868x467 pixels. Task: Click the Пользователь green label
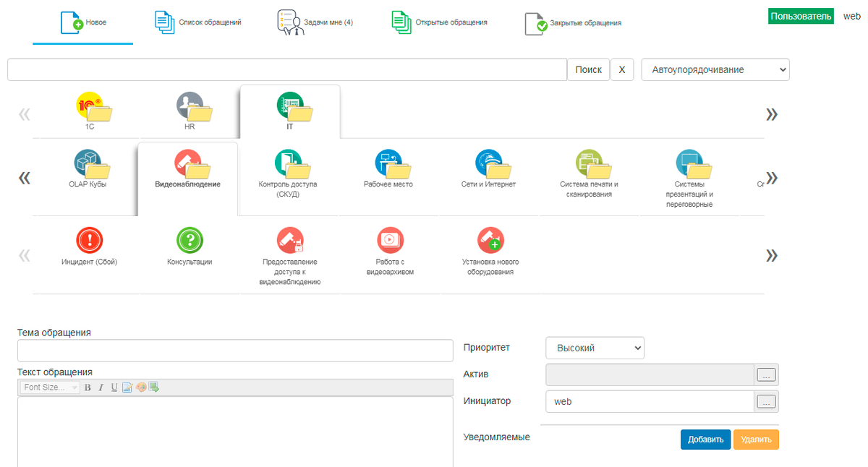point(801,16)
